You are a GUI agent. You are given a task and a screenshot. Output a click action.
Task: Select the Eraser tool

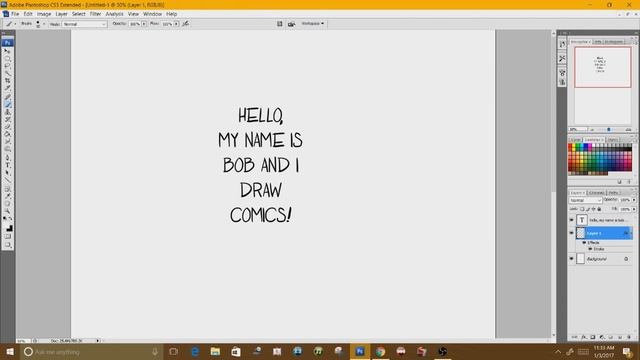[x=7, y=127]
